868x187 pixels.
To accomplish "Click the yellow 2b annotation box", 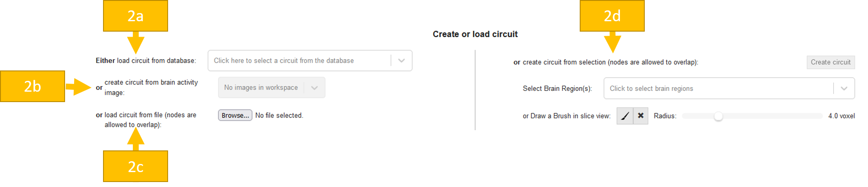I will 33,86.
